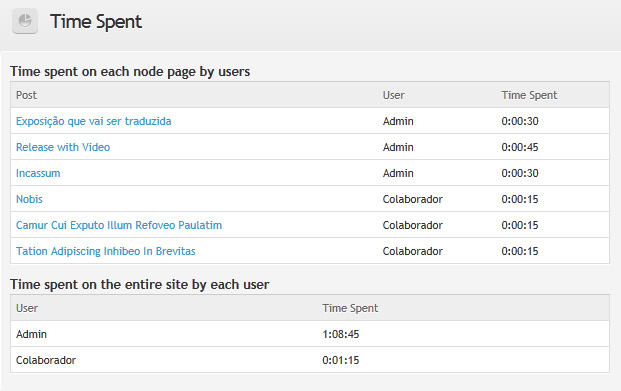Click 0:00:30 time in 'Exposição' row
Image resolution: width=621 pixels, height=391 pixels.
pos(520,121)
